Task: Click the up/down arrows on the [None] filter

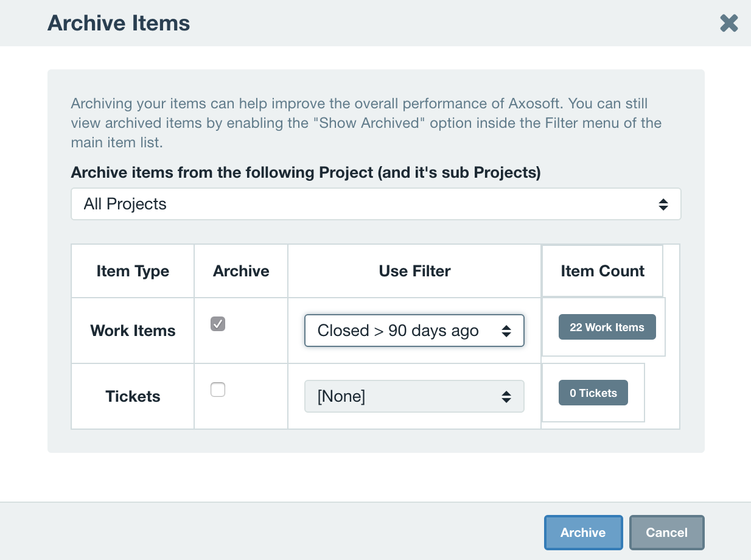Action: (506, 396)
